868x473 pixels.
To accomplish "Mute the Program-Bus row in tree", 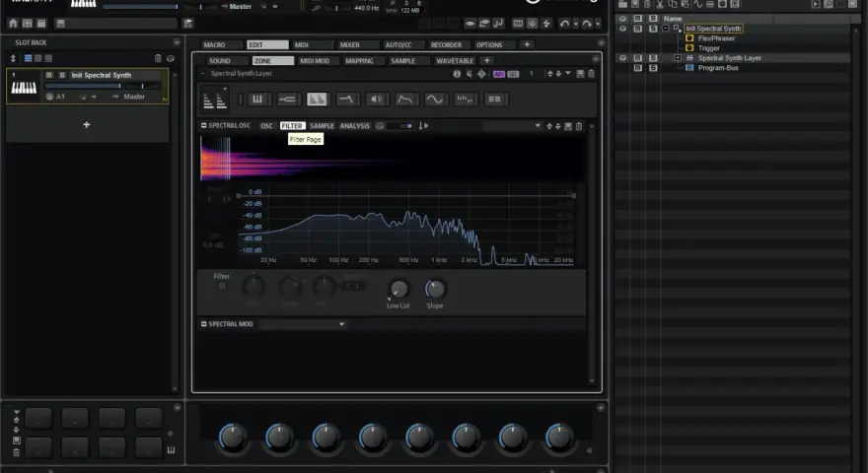I will coord(638,67).
